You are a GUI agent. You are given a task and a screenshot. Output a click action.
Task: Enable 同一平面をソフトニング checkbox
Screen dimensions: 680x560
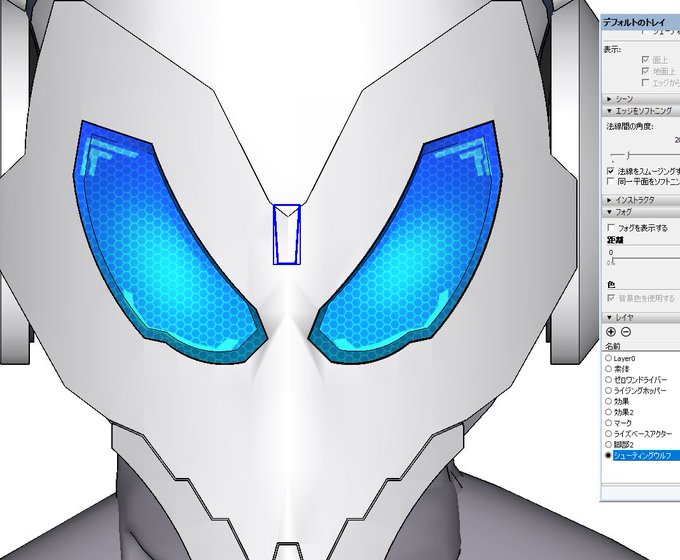pyautogui.click(x=611, y=181)
